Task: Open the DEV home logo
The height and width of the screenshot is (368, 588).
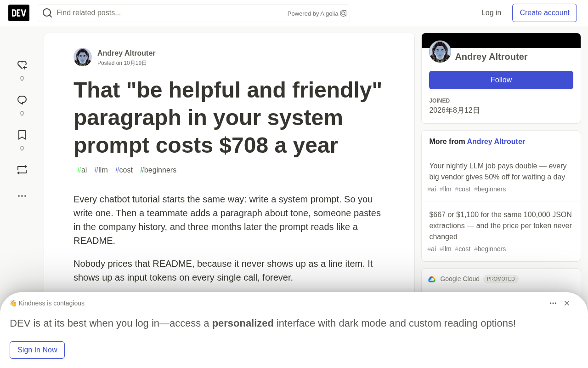Action: pos(19,13)
